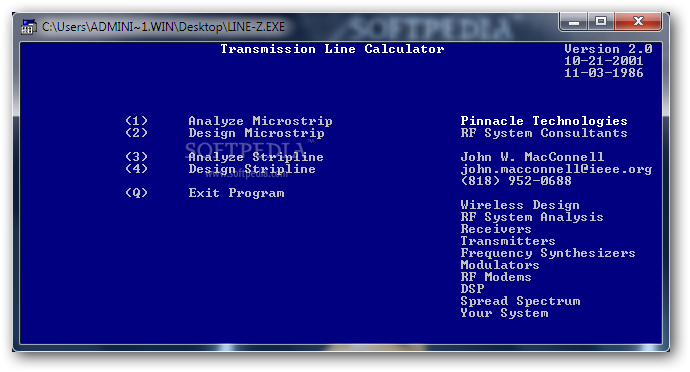
Task: Click the Transmission Line Calculator heading
Action: [x=332, y=49]
